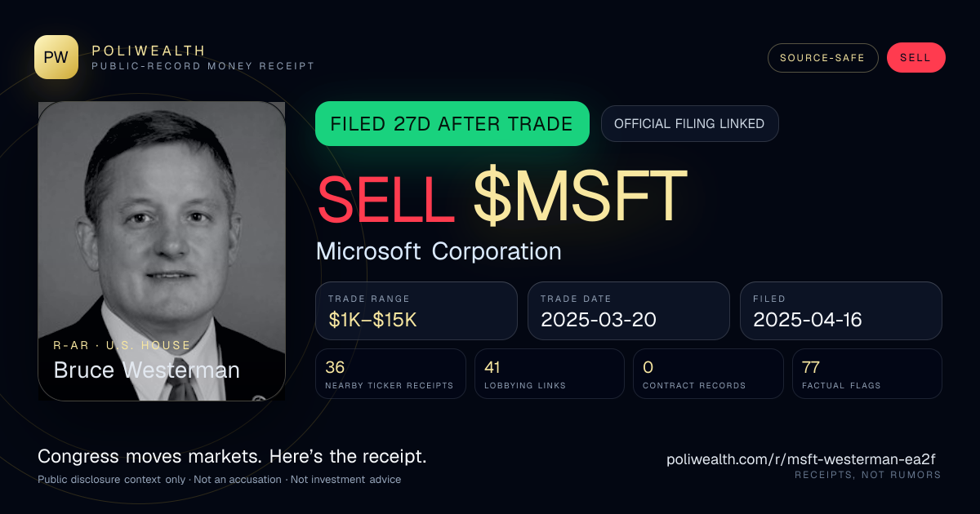The width and height of the screenshot is (980, 514).
Task: Click the POLIWEALTH brand name
Action: [149, 51]
